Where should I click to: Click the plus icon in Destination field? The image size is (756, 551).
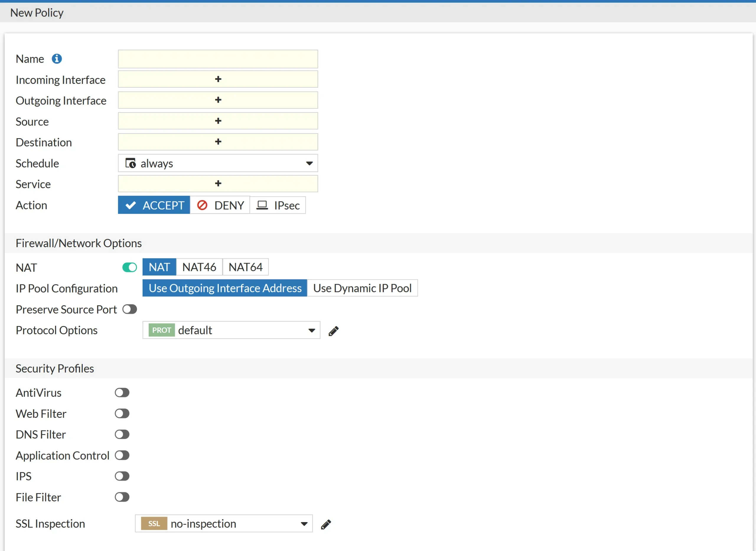pyautogui.click(x=218, y=141)
